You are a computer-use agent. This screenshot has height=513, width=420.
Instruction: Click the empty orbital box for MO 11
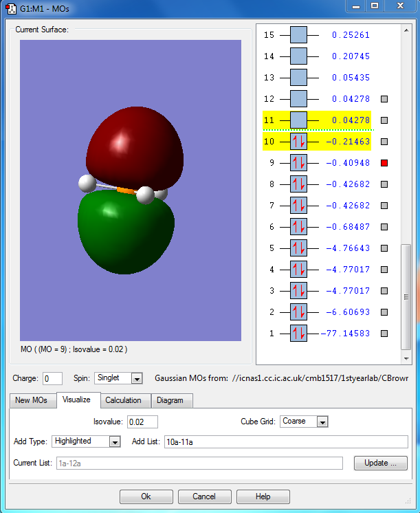[298, 120]
